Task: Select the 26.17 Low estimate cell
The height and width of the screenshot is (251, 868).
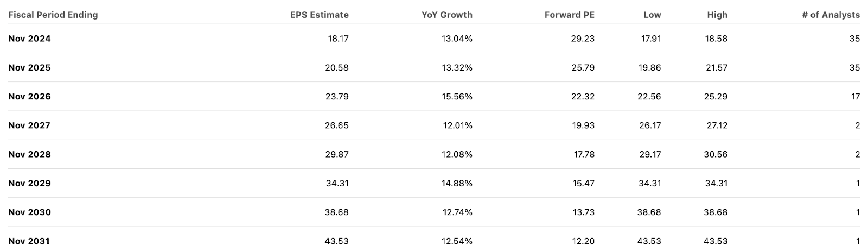Action: pos(650,125)
